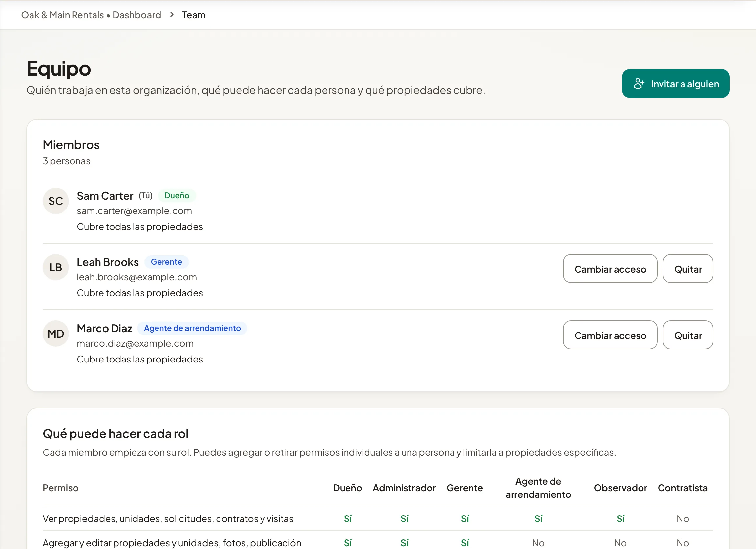Click the 3 personas count
The width and height of the screenshot is (756, 549).
tap(66, 161)
